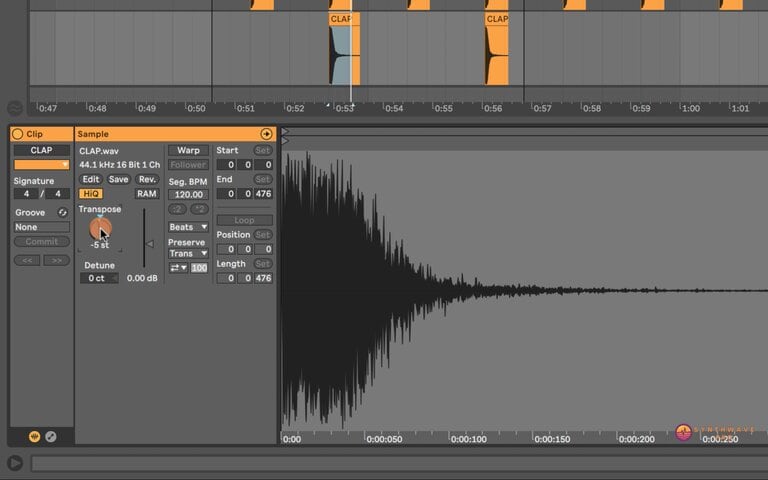Screen dimensions: 768x480
Task: Click the 44.1 kHz 16 Bit 1 Ch text
Action: 120,165
